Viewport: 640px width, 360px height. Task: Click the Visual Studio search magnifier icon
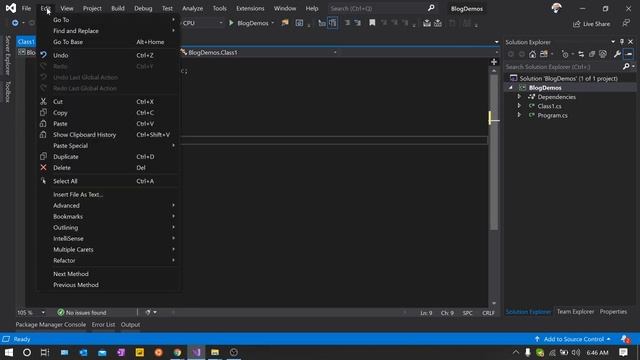coord(431,8)
